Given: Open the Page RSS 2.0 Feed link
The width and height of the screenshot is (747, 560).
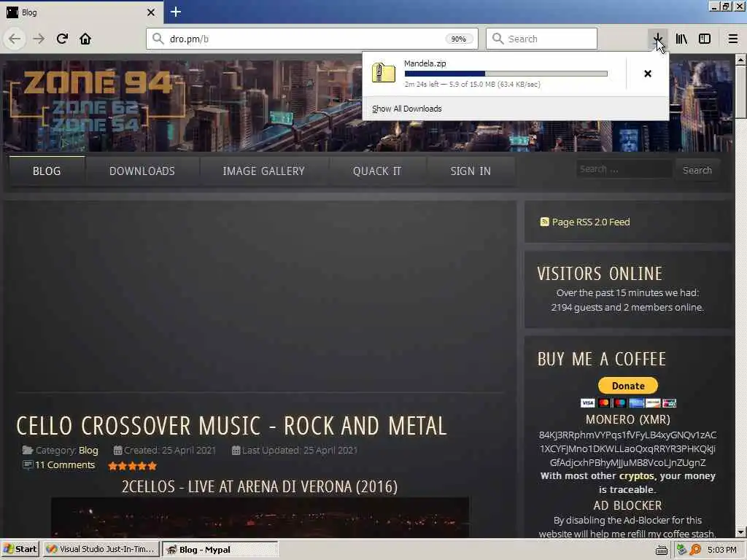Looking at the screenshot, I should pyautogui.click(x=591, y=222).
